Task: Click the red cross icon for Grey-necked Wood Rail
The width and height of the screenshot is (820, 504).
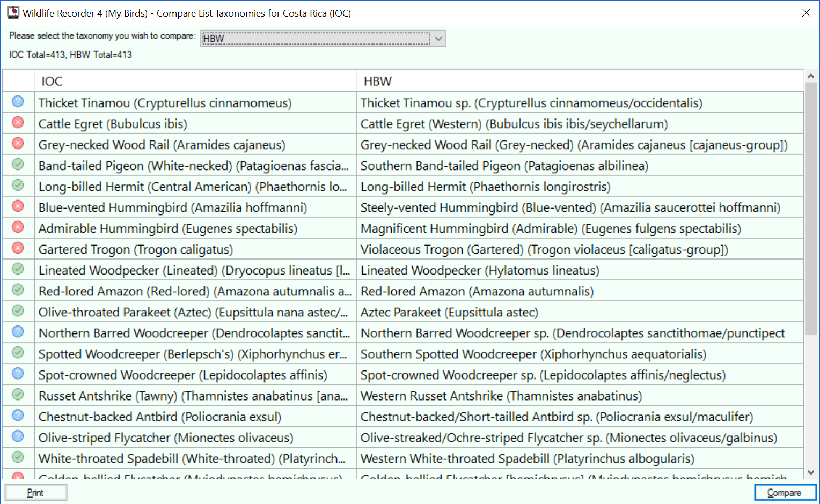Action: point(18,143)
